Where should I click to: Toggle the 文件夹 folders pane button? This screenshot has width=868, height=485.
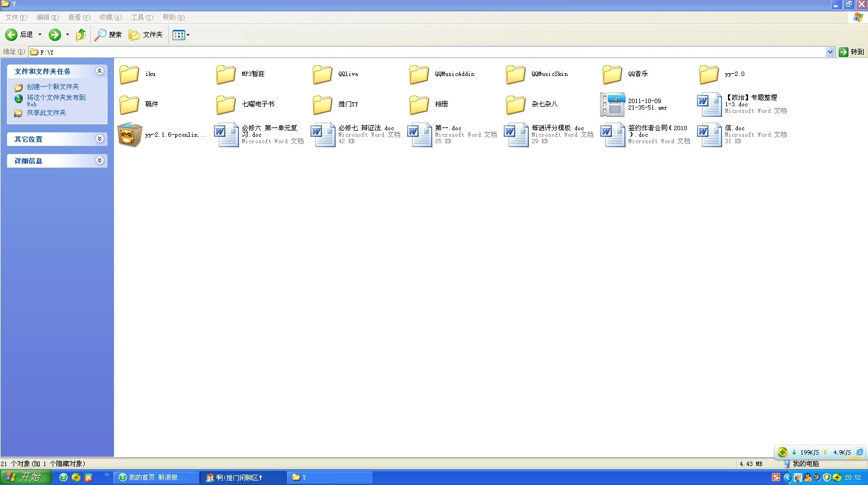coord(145,35)
